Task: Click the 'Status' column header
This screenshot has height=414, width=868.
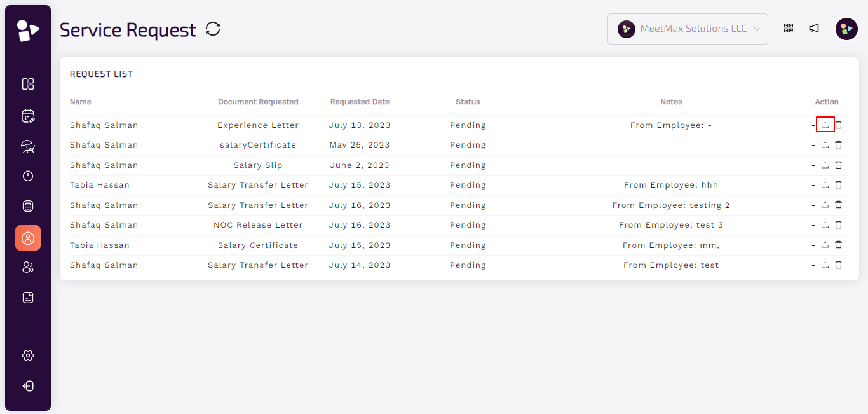Action: pyautogui.click(x=468, y=102)
